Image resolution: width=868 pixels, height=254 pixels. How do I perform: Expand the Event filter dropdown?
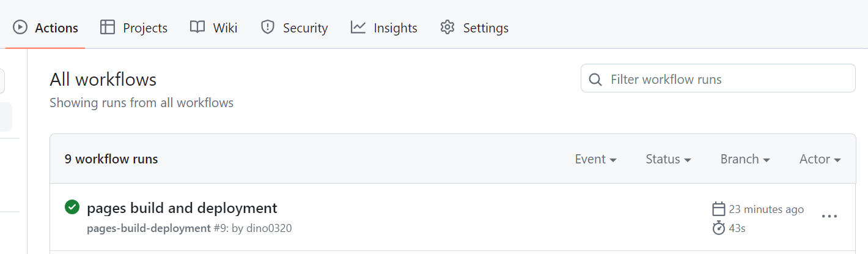[x=595, y=159]
